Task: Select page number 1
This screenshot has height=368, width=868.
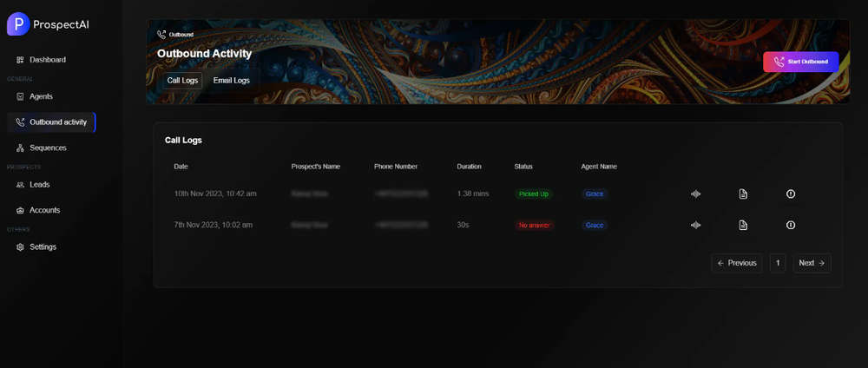Action: pos(777,263)
